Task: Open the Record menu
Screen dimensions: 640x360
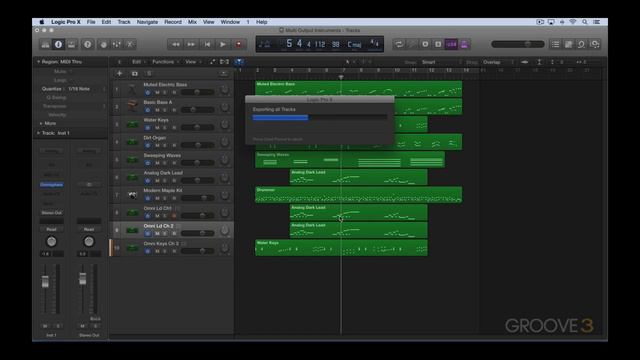Action: (x=173, y=22)
